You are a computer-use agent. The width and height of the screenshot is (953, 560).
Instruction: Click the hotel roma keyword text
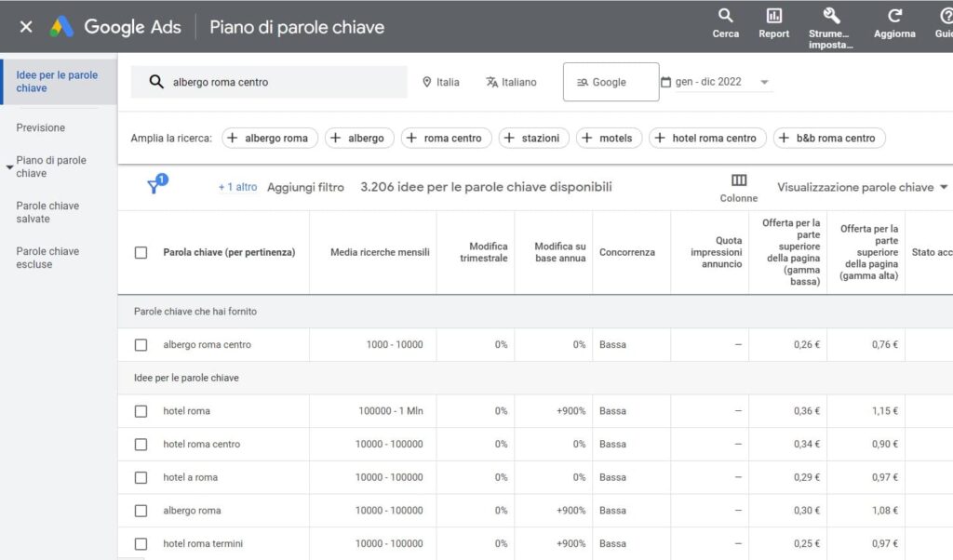(186, 411)
